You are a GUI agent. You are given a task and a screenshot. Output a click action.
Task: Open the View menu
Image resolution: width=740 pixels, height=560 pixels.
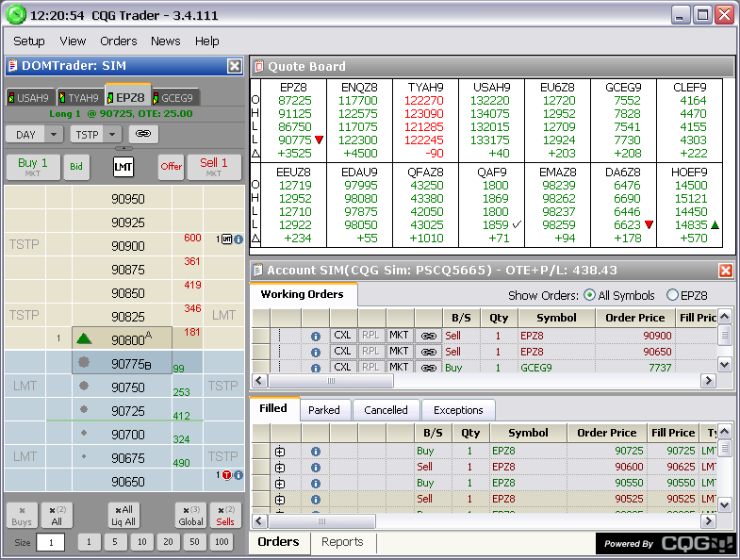coord(73,41)
